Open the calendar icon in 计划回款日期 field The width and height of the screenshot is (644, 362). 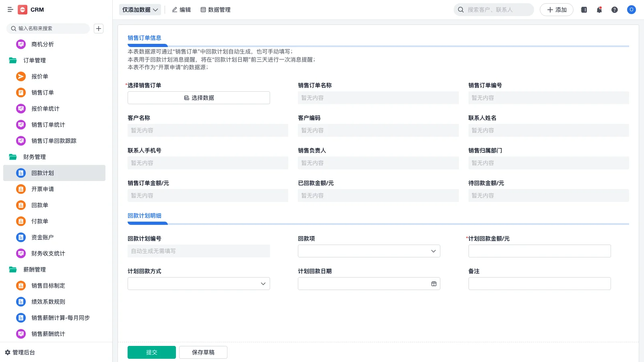433,283
